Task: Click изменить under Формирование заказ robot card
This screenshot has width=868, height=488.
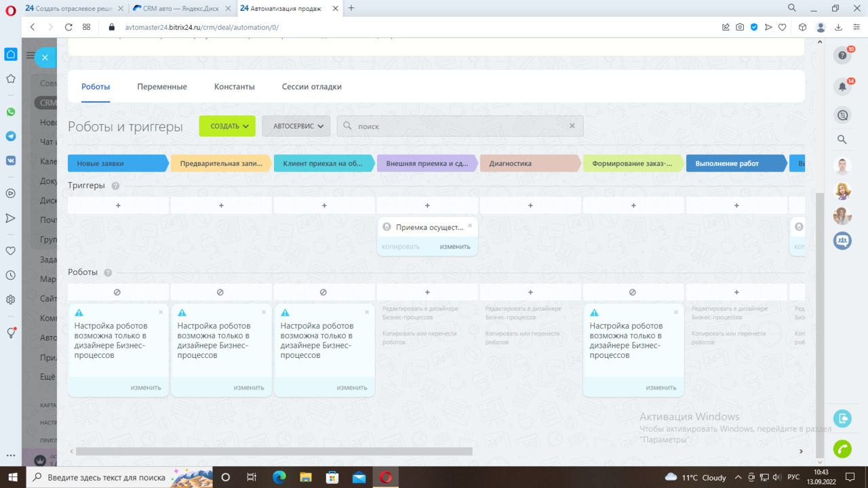Action: (661, 388)
